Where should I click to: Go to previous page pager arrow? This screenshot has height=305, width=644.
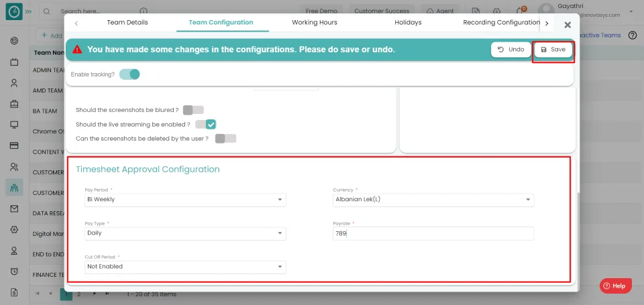pos(51,294)
